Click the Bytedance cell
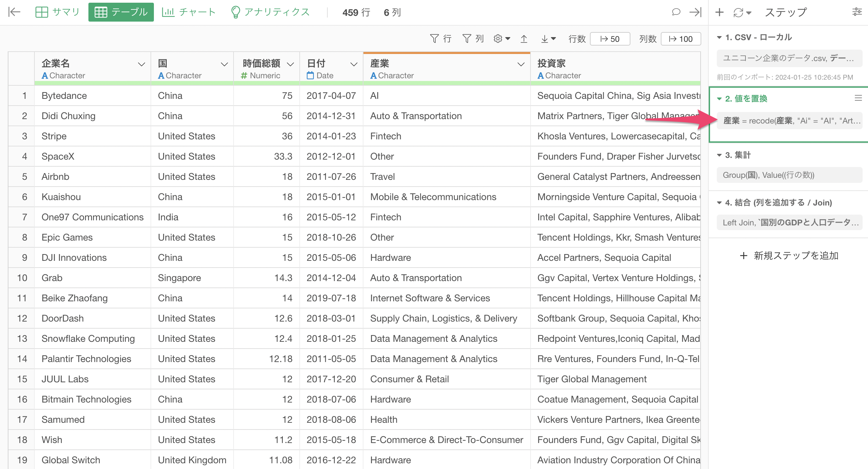The width and height of the screenshot is (868, 469). (92, 96)
